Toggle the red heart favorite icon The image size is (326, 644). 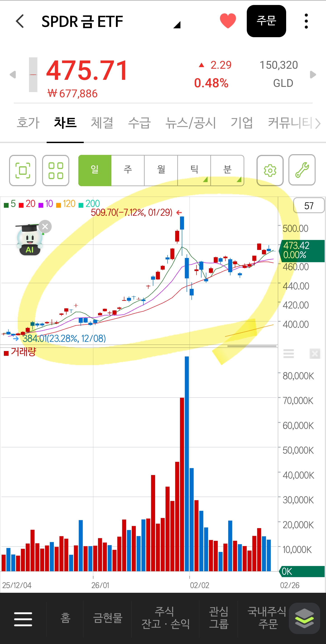tap(228, 21)
